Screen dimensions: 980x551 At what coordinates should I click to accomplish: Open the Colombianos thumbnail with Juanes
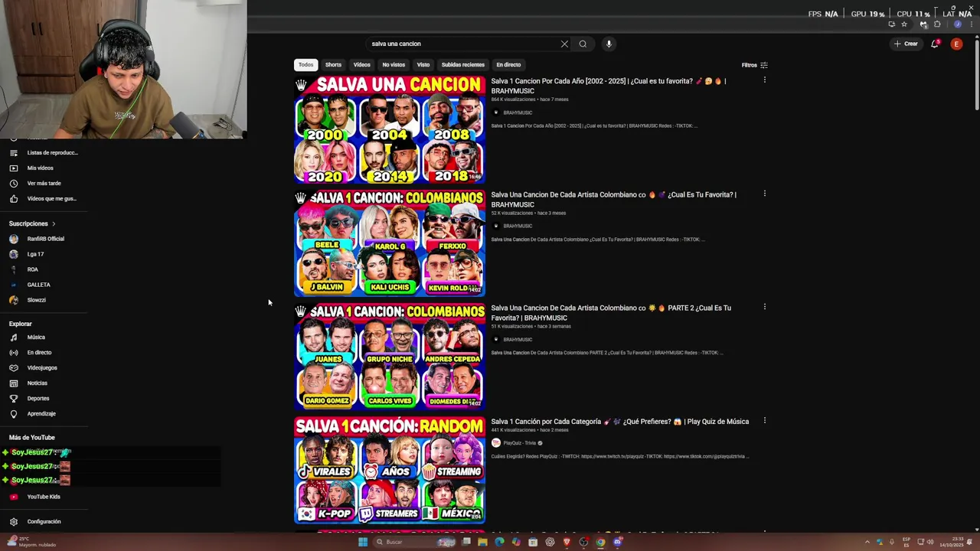tap(390, 356)
